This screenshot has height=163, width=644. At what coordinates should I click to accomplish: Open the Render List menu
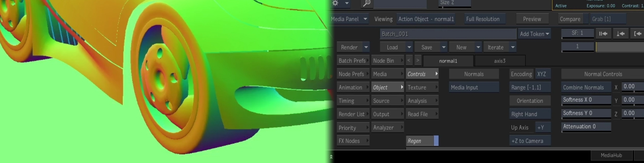point(353,114)
